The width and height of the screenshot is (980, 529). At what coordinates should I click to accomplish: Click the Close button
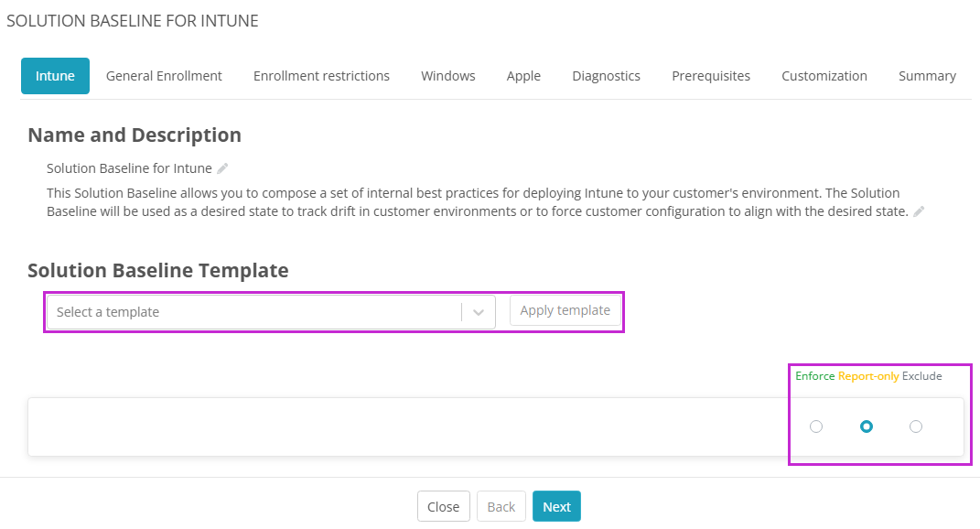444,506
